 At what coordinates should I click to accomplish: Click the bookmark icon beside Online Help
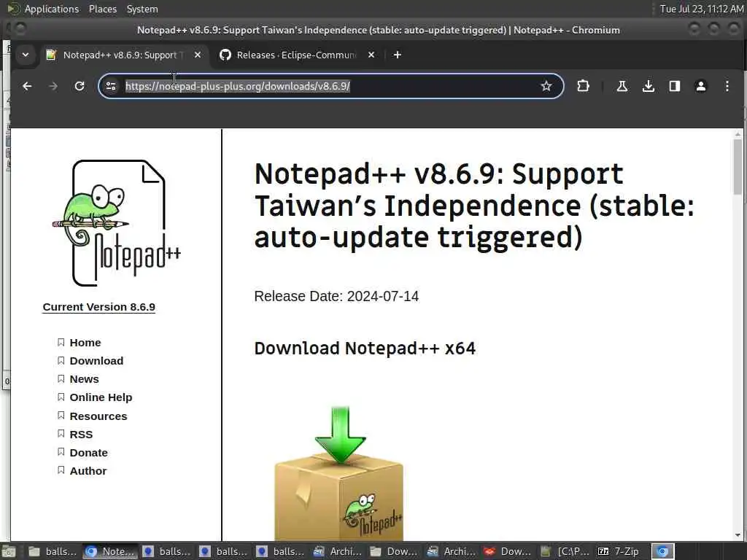tap(61, 397)
